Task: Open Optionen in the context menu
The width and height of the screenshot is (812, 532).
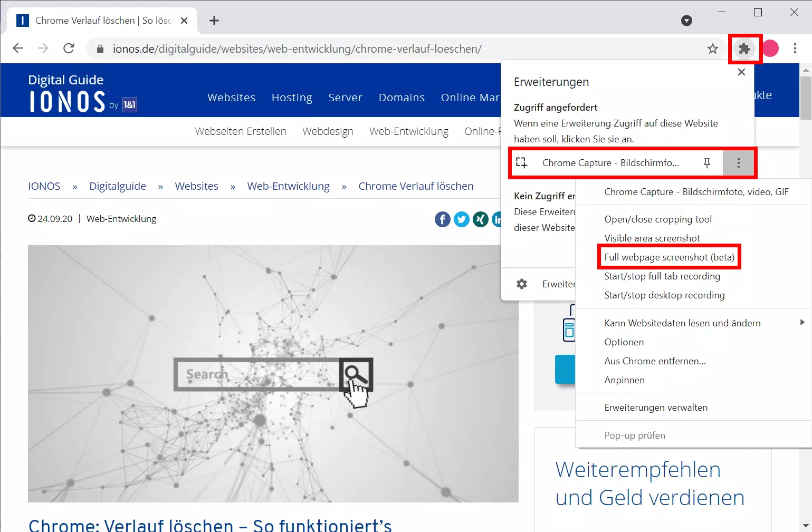Action: [624, 342]
